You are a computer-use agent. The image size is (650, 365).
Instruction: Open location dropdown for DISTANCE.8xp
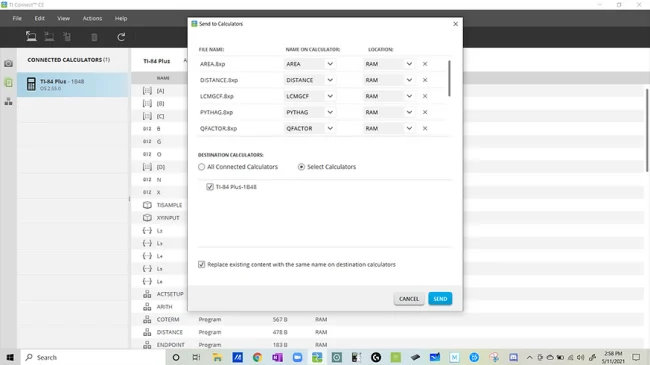point(409,80)
